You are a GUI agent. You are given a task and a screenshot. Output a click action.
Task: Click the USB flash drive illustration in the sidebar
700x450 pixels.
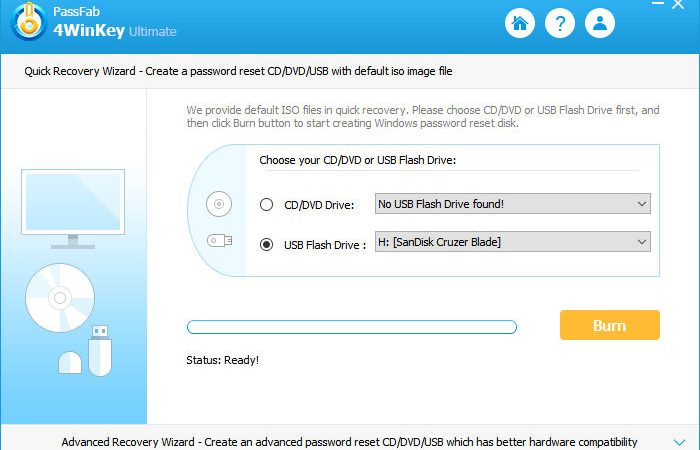100,351
